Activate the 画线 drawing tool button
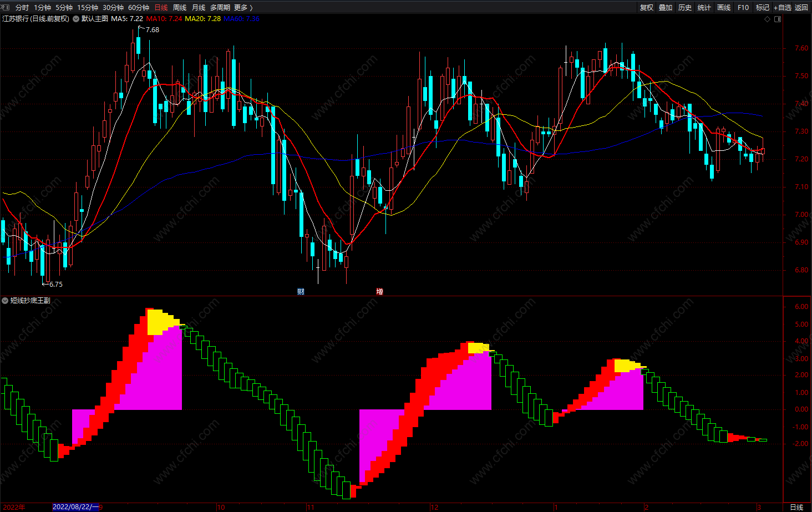 724,7
